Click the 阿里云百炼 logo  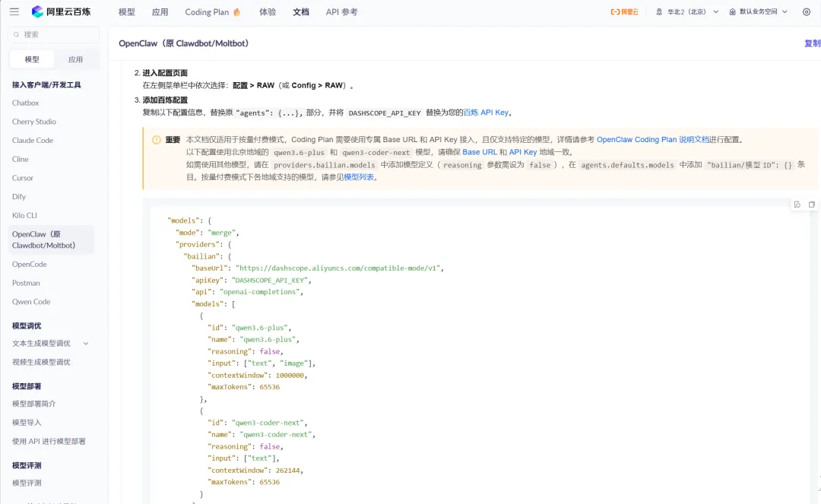tap(61, 11)
